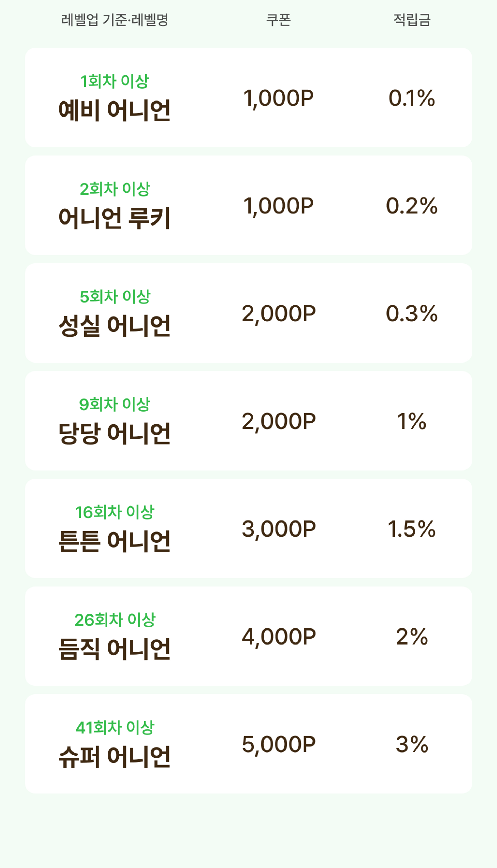Click the 0.2% reward rate
The image size is (497, 868).
pyautogui.click(x=412, y=206)
